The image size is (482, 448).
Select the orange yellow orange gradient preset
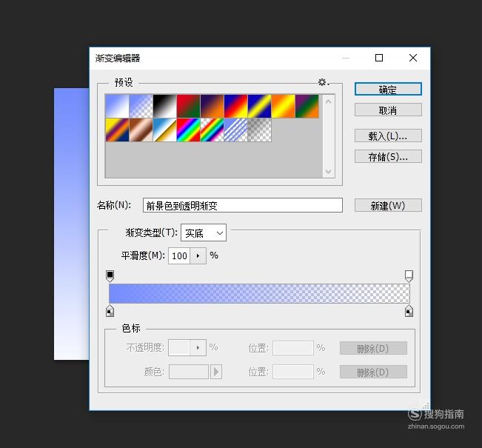pos(284,106)
